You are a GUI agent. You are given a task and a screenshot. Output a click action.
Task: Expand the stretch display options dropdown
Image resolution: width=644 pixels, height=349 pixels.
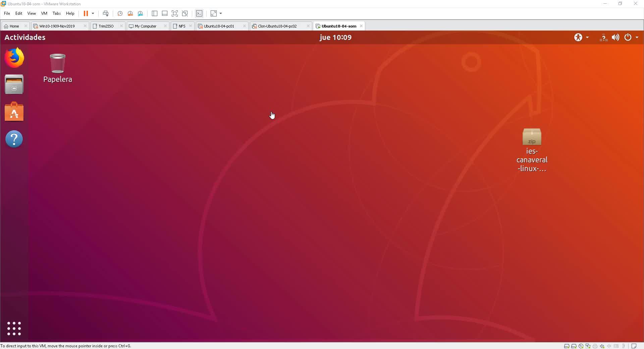(221, 13)
